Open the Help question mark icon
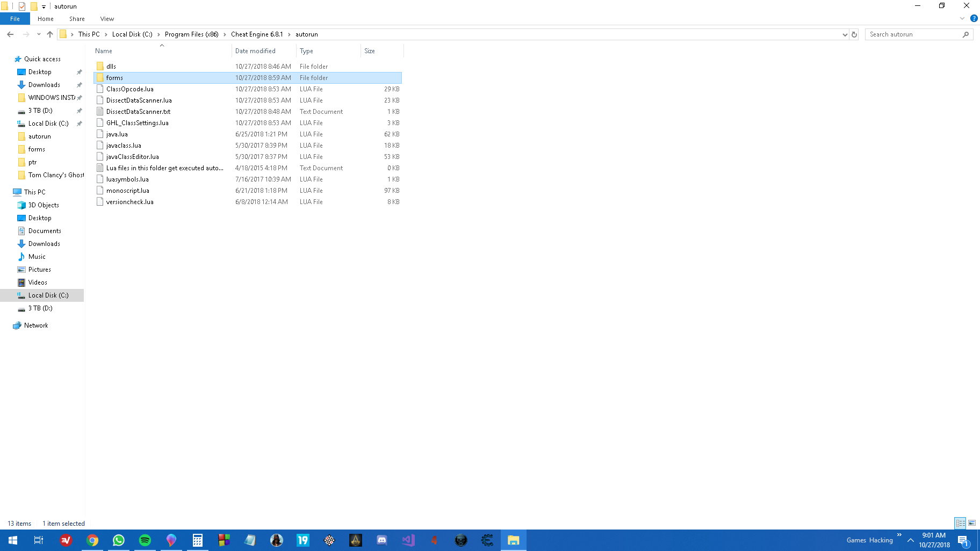The height and width of the screenshot is (551, 980). [x=974, y=18]
